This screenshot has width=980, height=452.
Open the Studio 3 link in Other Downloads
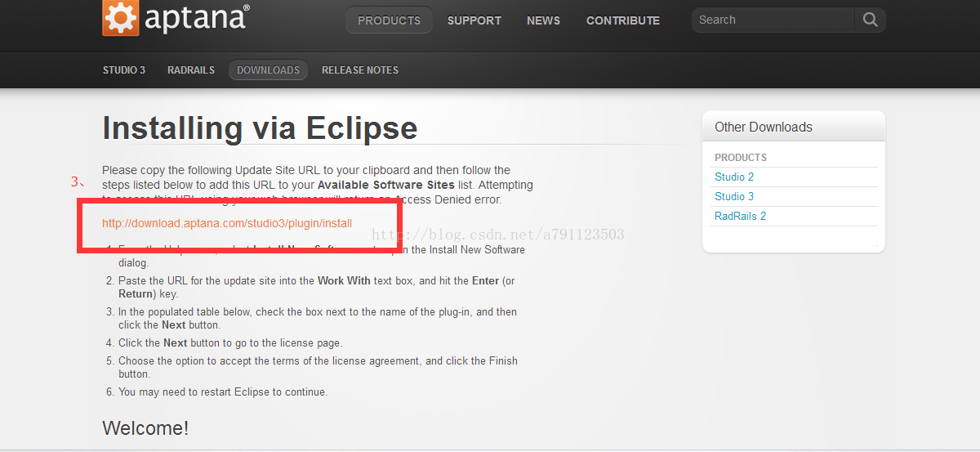click(734, 197)
